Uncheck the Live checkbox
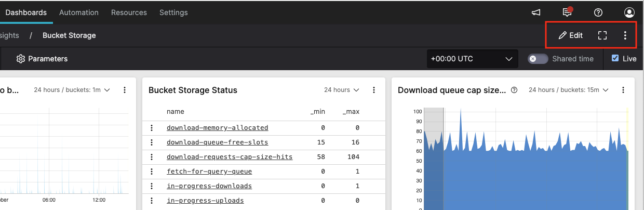 [615, 59]
